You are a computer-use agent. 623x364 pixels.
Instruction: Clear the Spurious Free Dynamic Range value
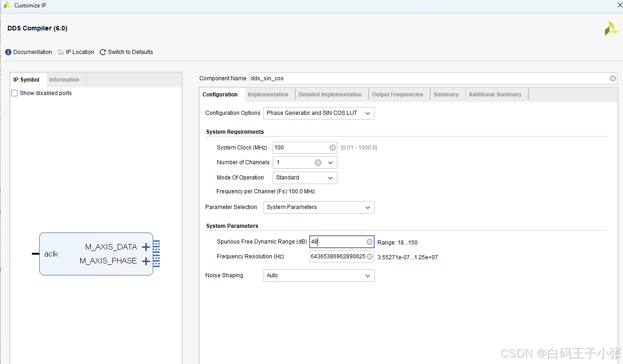coord(370,242)
